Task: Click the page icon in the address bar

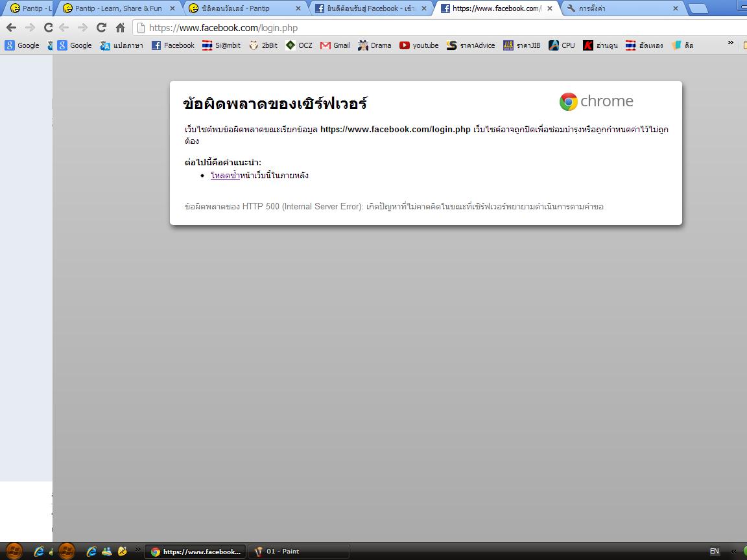Action: coord(141,28)
